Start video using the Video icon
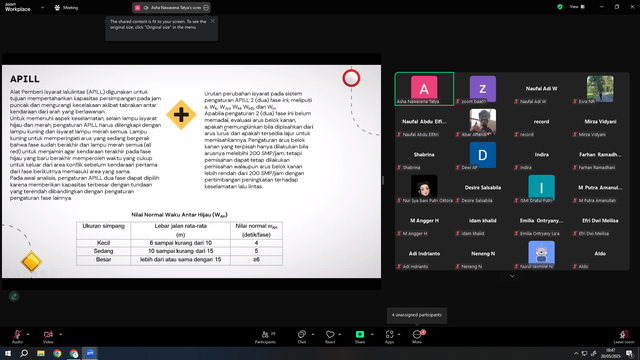The height and width of the screenshot is (360, 640). coord(48,334)
